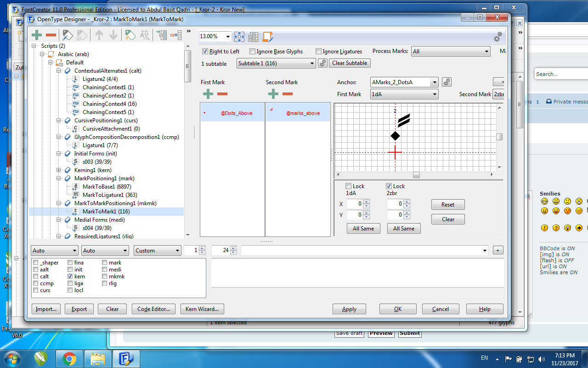588x368 pixels.
Task: Click the zoom to fit arrows icon
Action: pyautogui.click(x=239, y=37)
